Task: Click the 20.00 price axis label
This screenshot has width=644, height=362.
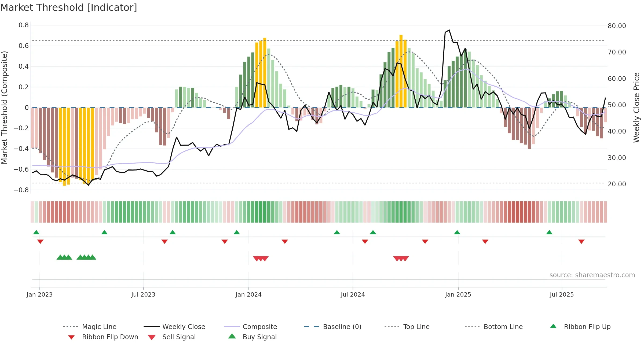Action: [x=617, y=184]
